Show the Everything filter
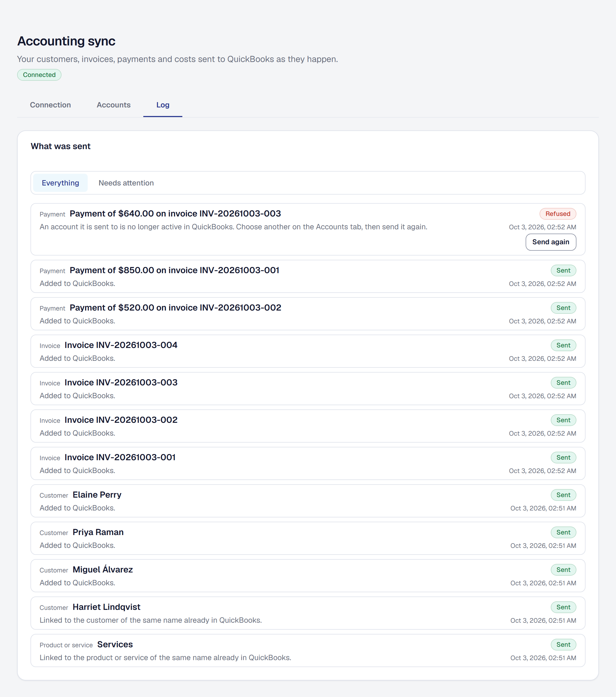 point(60,183)
